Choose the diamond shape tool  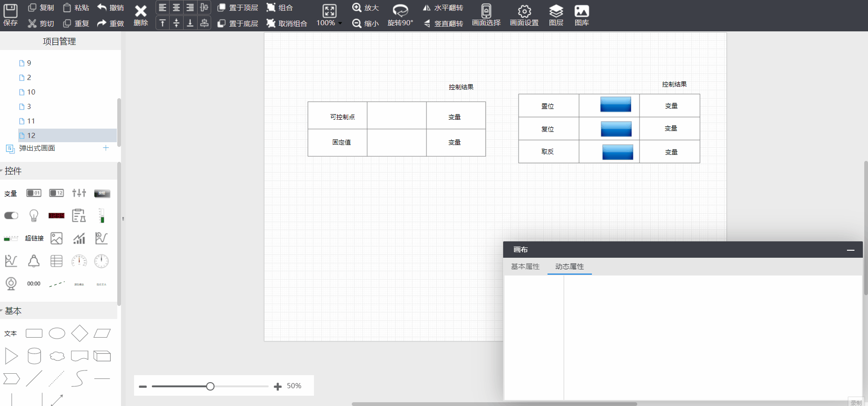pos(79,333)
